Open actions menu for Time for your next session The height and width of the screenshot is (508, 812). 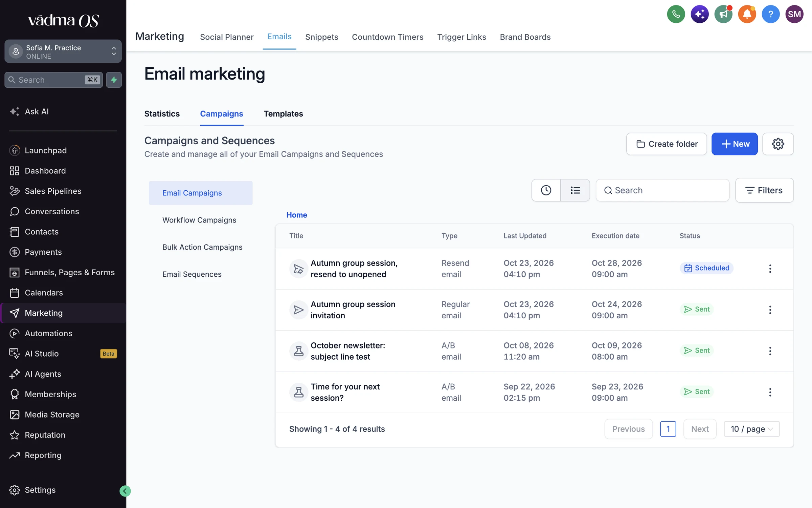point(770,392)
